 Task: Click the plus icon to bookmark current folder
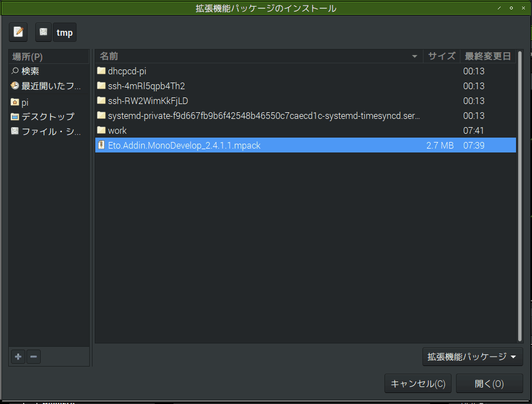pyautogui.click(x=17, y=357)
